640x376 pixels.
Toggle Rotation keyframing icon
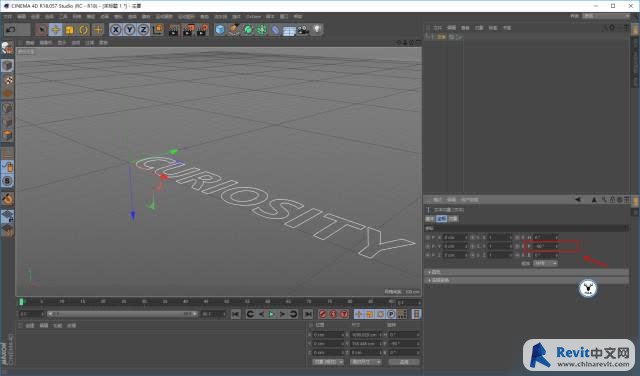point(380,314)
